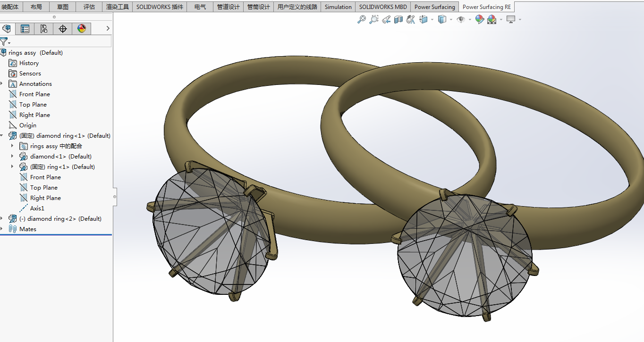
Task: Click the Zoom to Fit icon
Action: (x=362, y=19)
